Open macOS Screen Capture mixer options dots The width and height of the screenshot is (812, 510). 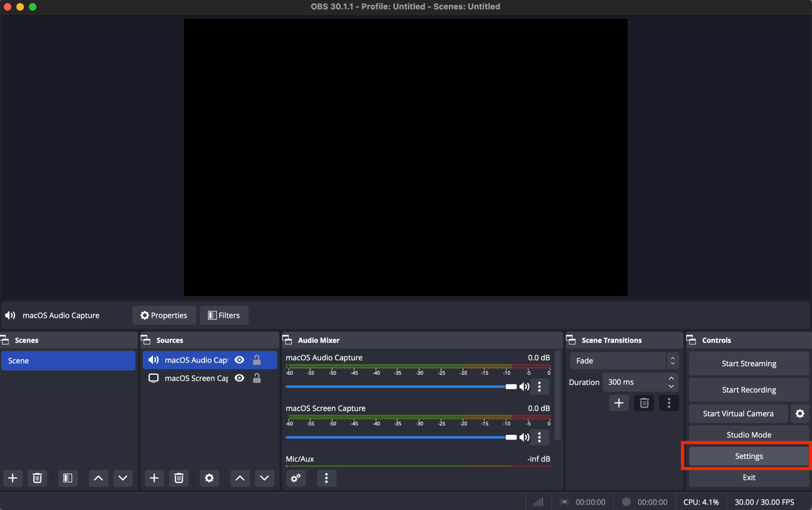click(x=539, y=437)
